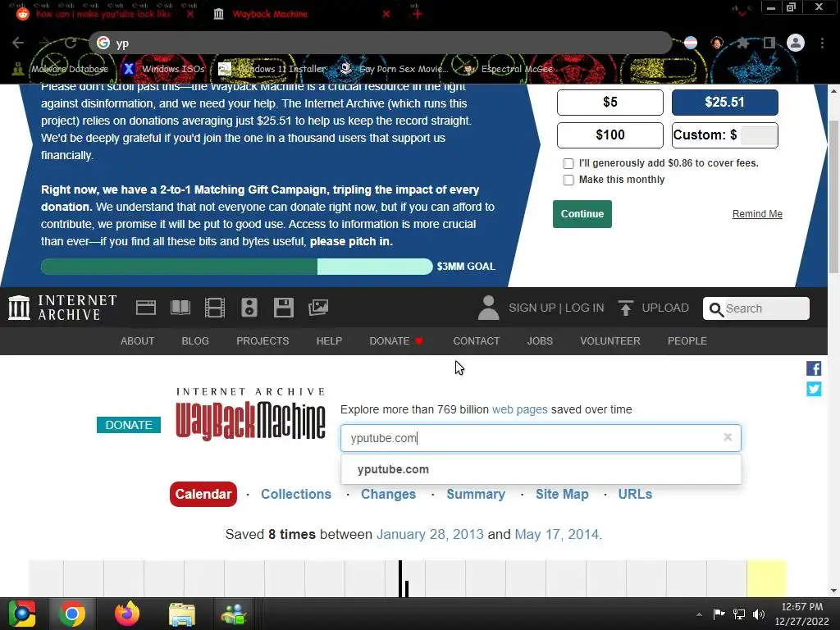Switch to the Site Map view

coord(562,494)
